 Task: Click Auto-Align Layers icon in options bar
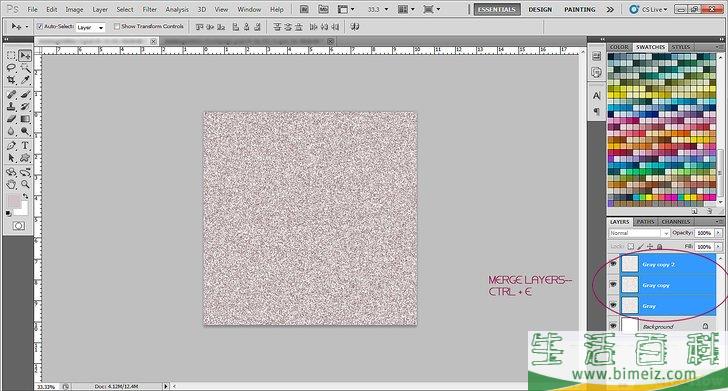pyautogui.click(x=355, y=27)
